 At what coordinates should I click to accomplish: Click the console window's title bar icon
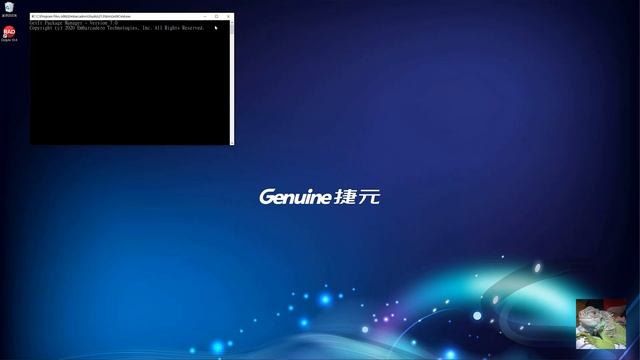[32, 16]
